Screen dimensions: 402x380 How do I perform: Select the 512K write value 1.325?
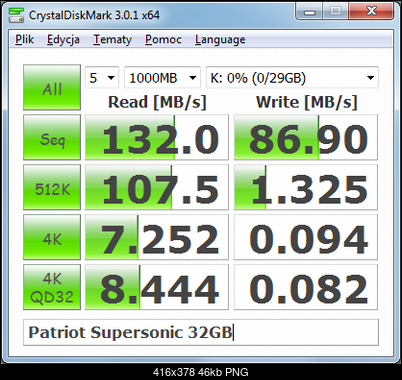(x=306, y=187)
